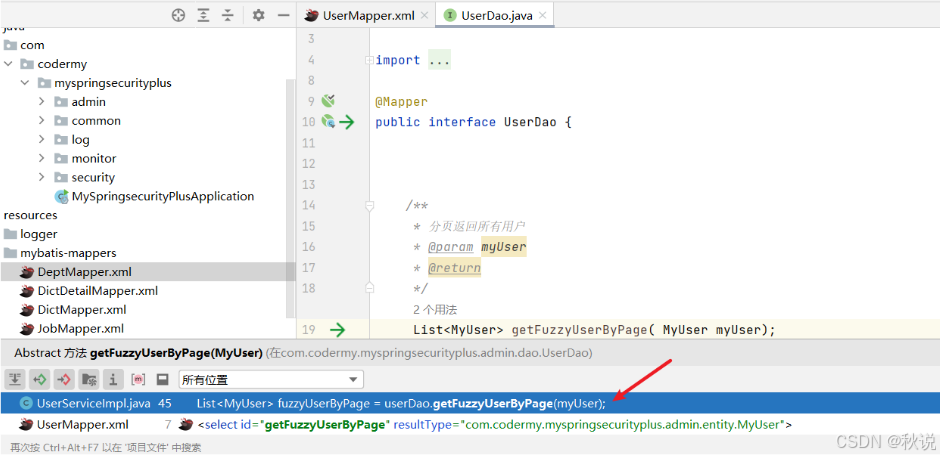
Task: Select the logger folder
Action: pos(39,234)
